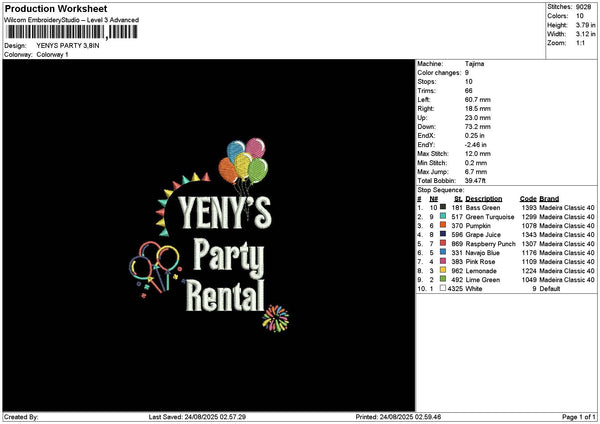Click the Max Stitch value 12.0 mm
Viewport: 600px width, 424px height.
[x=476, y=154]
